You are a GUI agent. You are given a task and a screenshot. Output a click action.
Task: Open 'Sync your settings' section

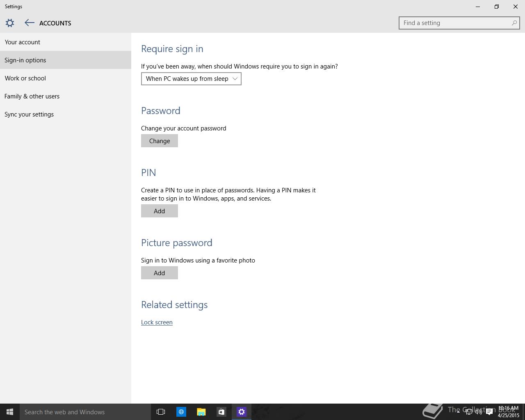[x=66, y=114]
